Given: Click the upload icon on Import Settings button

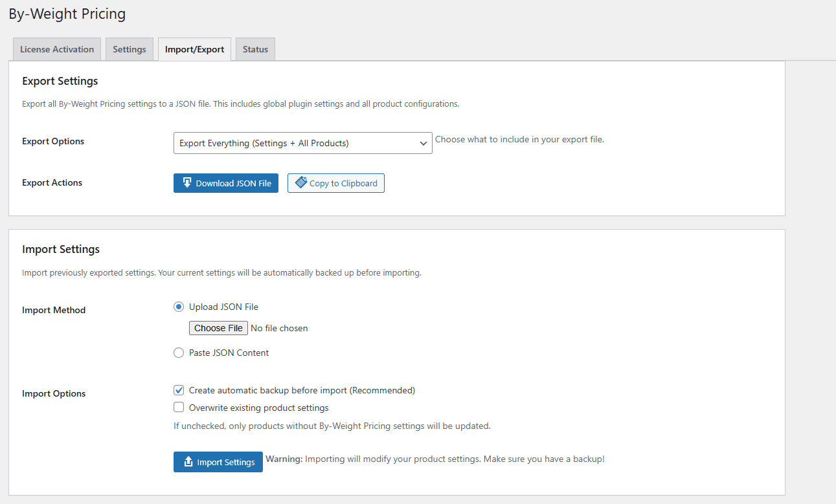Looking at the screenshot, I should click(186, 461).
